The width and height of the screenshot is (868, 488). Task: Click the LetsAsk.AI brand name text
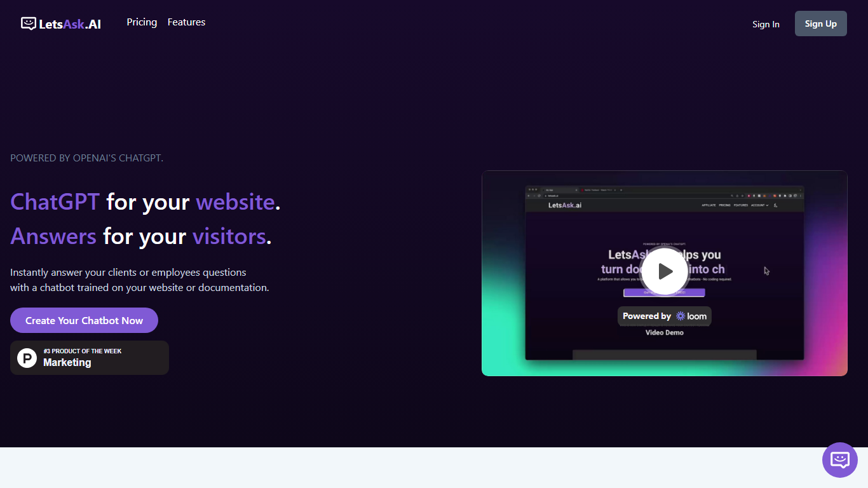coord(70,24)
